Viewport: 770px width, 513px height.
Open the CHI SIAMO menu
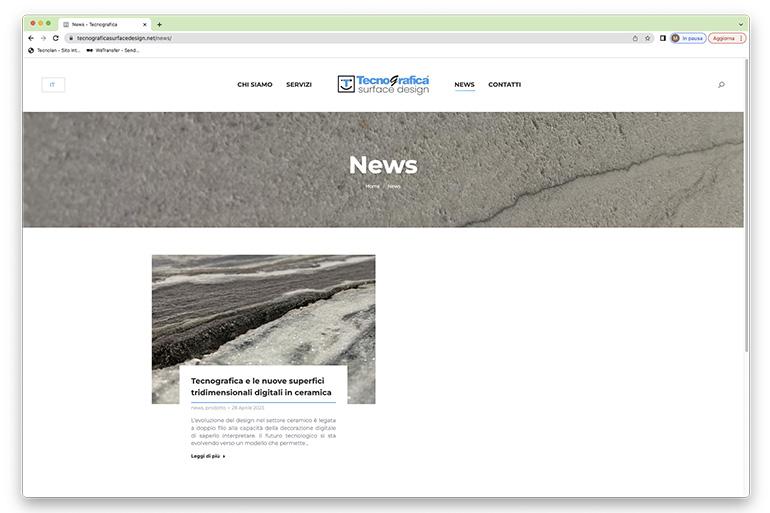point(254,85)
